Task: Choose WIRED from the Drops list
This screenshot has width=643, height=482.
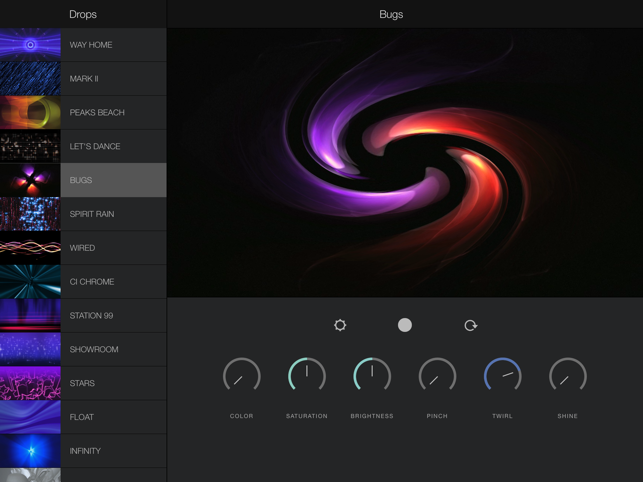Action: click(83, 248)
